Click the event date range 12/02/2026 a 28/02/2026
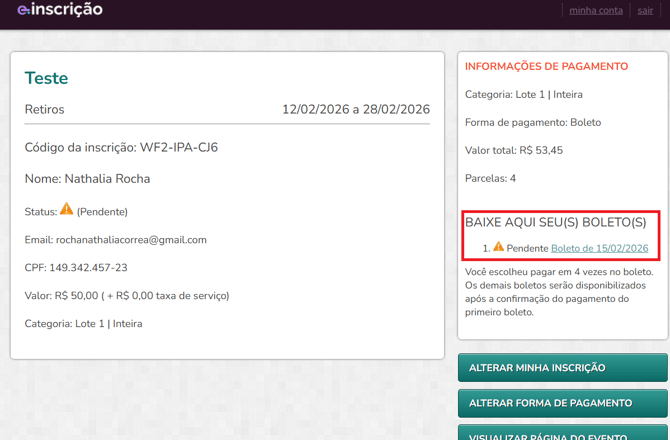 pyautogui.click(x=355, y=110)
